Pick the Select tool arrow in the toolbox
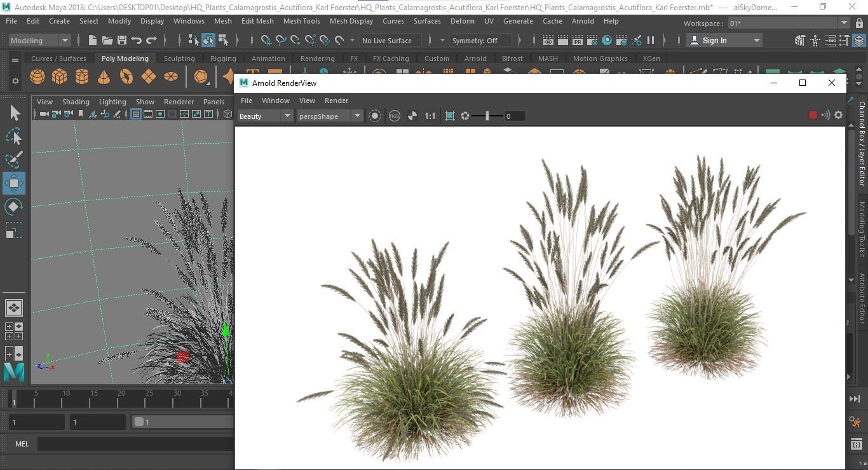Screen dimensions: 868x470 click(14, 113)
